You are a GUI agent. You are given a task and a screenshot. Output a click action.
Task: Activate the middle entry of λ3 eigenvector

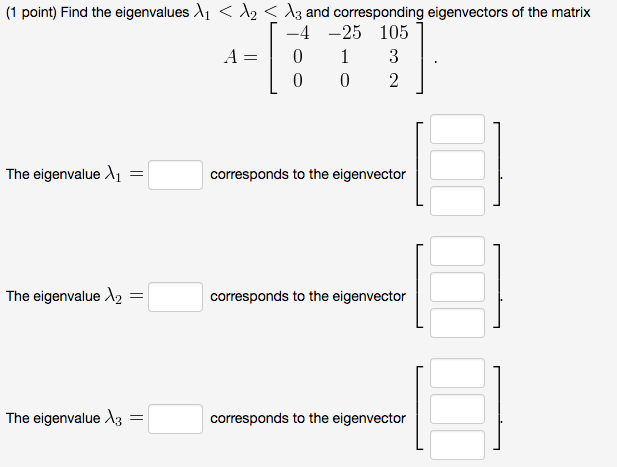point(457,409)
